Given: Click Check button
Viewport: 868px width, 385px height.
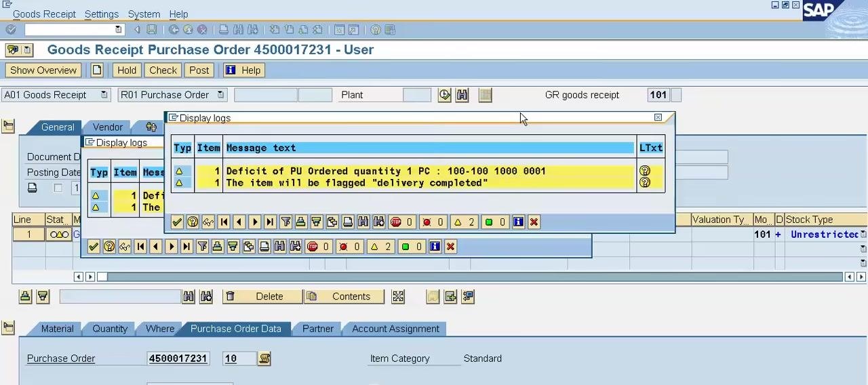Looking at the screenshot, I should point(163,70).
